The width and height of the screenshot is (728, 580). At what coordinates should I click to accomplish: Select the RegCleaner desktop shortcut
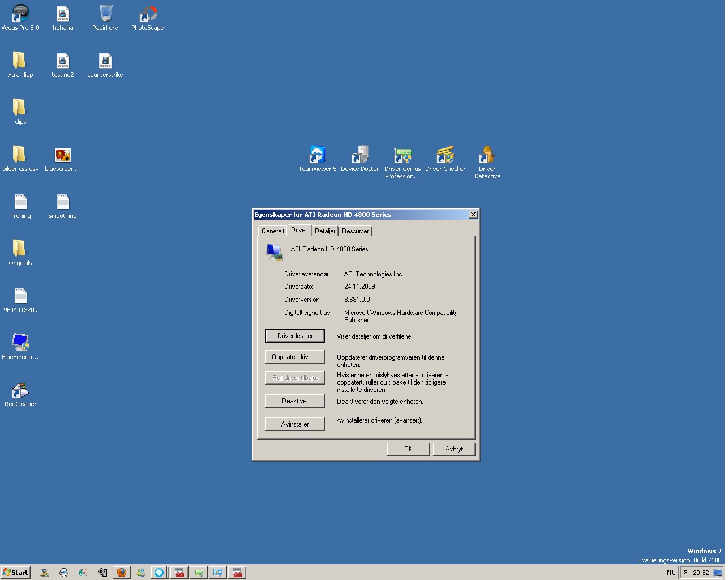pos(20,394)
